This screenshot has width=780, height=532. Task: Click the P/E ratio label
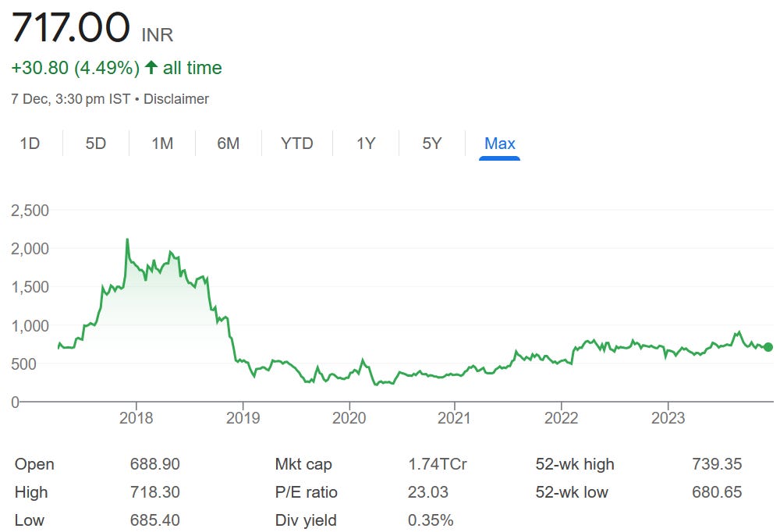tap(306, 492)
